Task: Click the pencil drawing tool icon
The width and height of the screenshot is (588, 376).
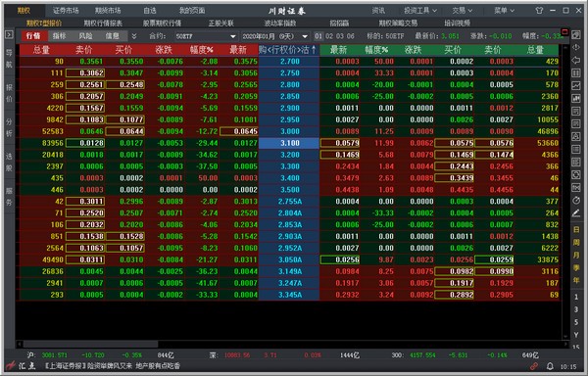Action: [x=576, y=213]
